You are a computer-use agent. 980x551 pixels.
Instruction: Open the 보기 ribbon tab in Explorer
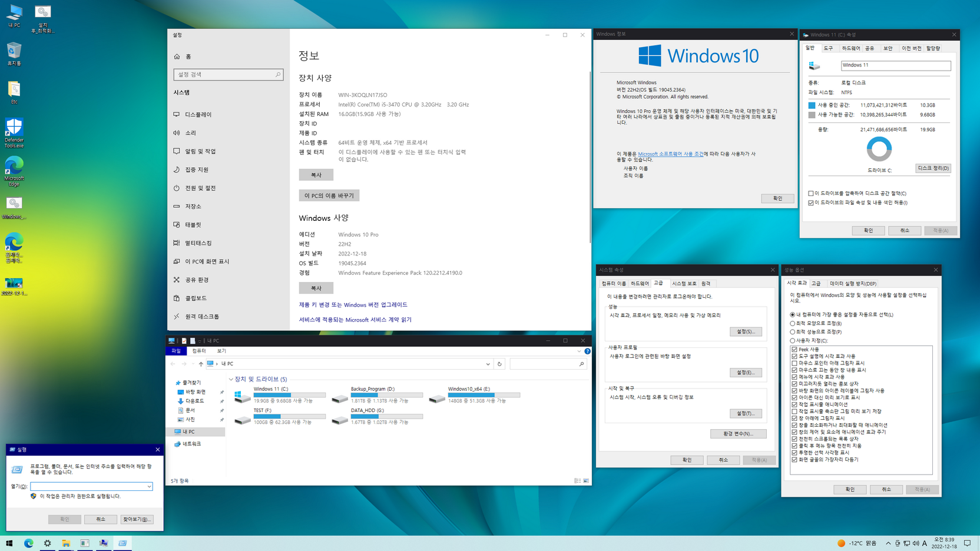coord(221,351)
